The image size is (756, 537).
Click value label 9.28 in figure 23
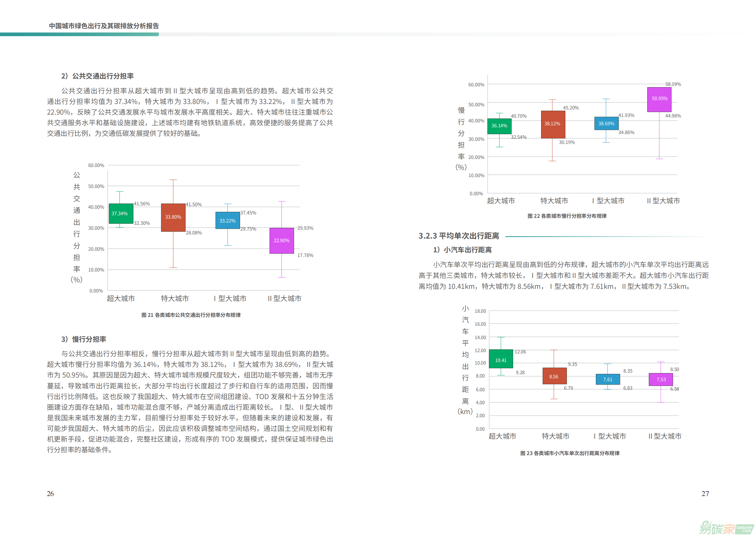coord(520,372)
